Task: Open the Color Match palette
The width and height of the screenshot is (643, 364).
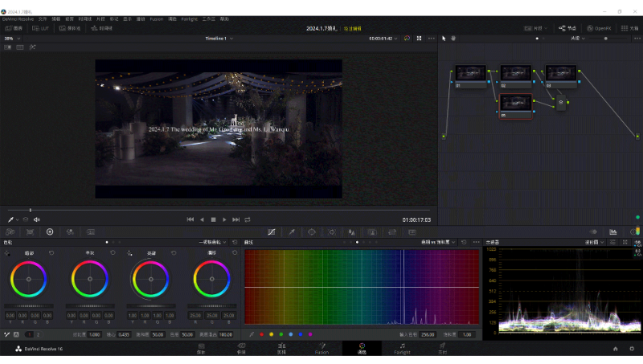Action: coord(30,232)
